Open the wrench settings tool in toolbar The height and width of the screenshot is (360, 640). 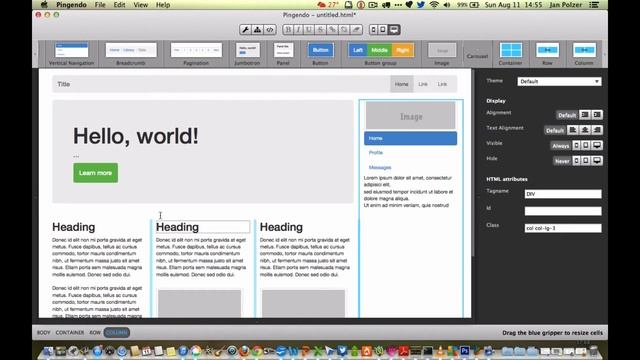[245, 29]
